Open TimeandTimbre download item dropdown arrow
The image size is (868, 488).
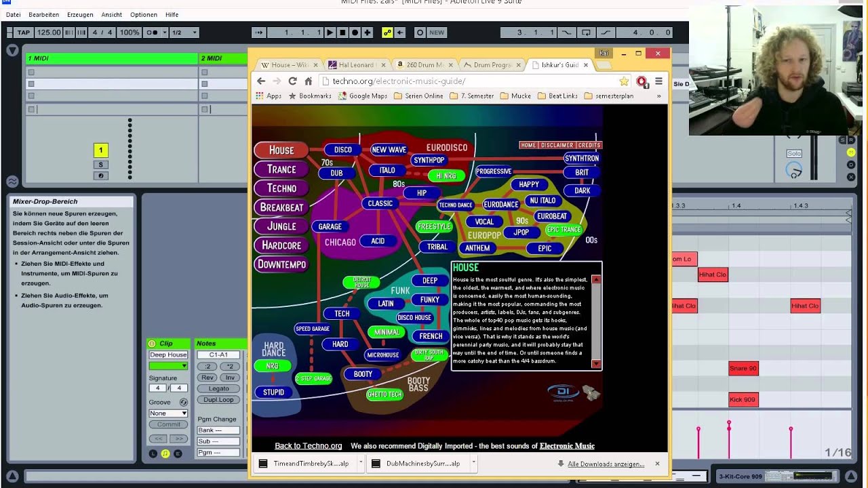pyautogui.click(x=360, y=464)
